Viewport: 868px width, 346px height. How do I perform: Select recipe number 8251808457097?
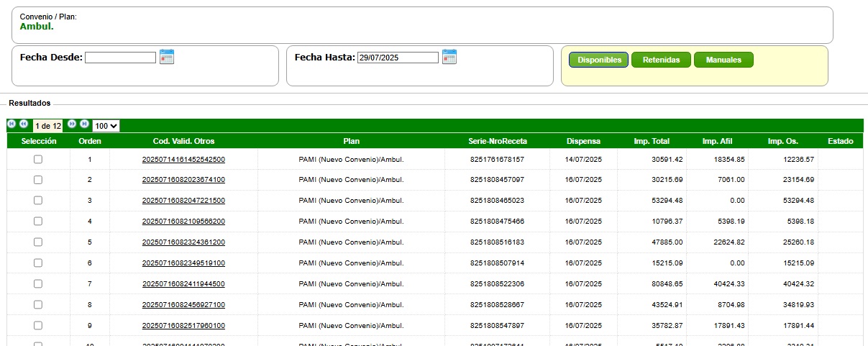click(497, 180)
